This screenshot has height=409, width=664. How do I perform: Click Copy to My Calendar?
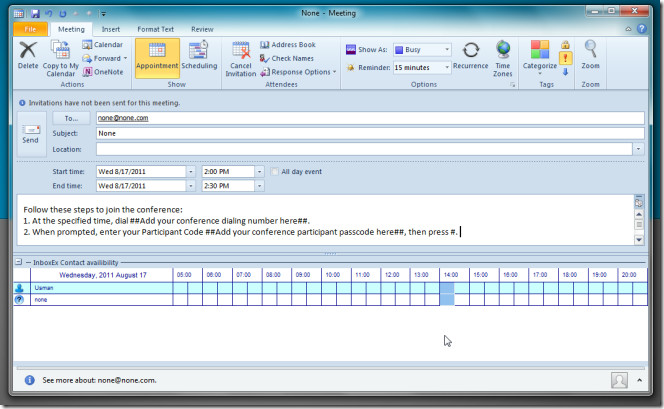[x=61, y=58]
